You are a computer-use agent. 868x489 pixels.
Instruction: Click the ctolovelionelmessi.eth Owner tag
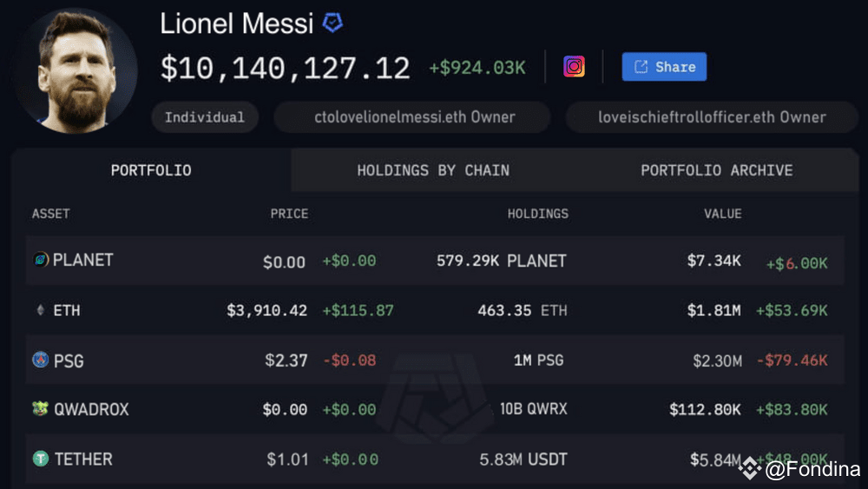(x=413, y=117)
